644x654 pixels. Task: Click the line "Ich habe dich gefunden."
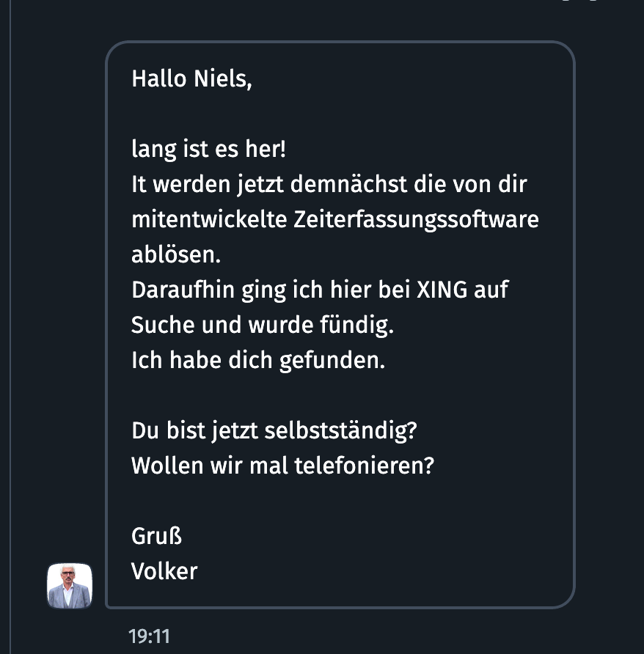(x=258, y=360)
